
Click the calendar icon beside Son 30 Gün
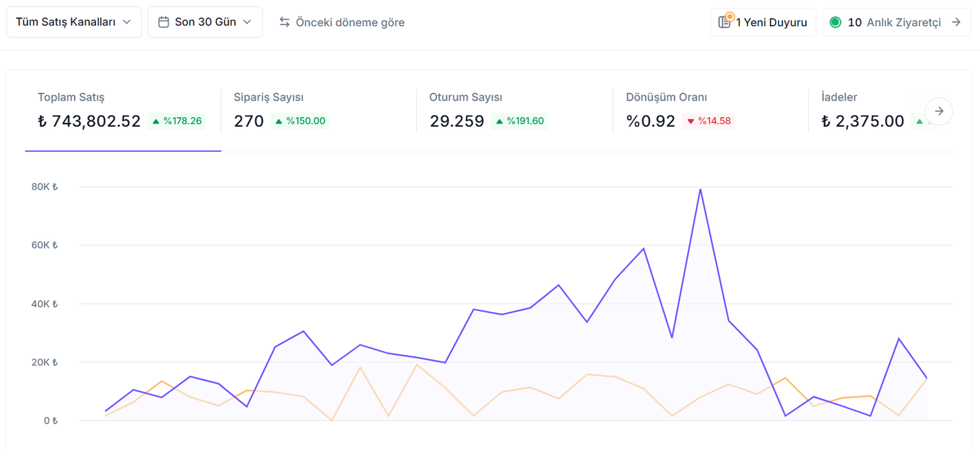[x=163, y=22]
